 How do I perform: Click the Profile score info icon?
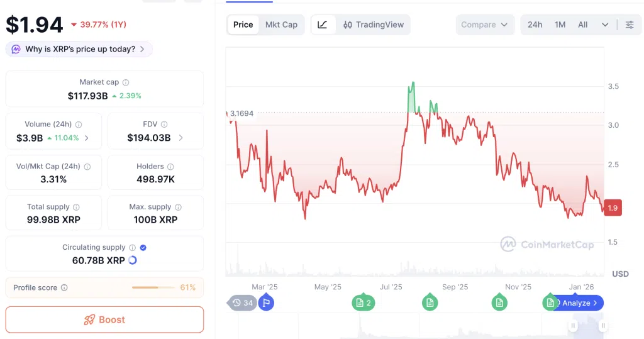tap(64, 287)
